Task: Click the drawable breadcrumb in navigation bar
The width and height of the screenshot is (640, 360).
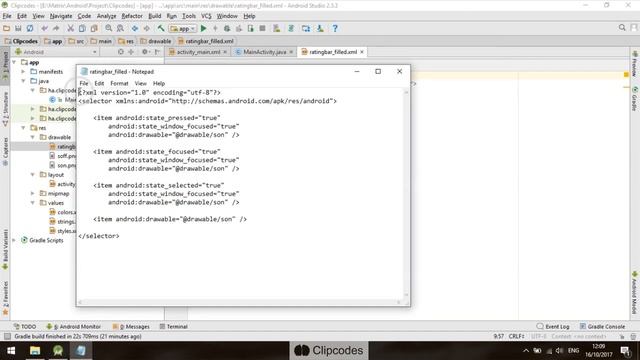Action: 156,41
